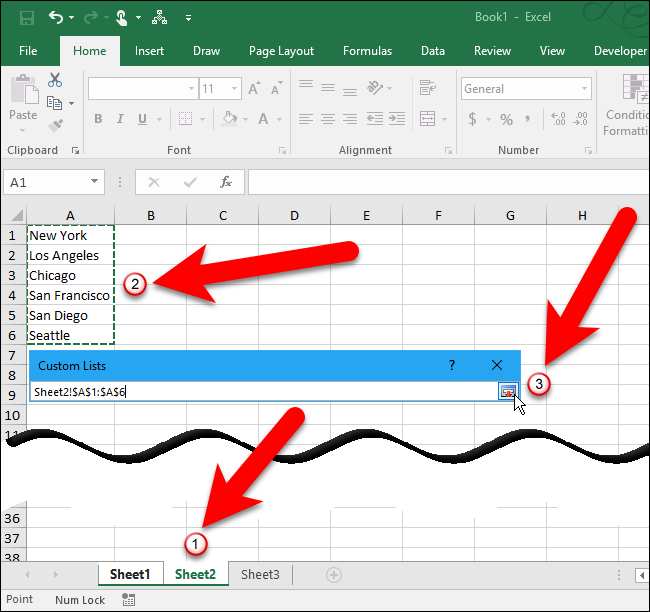This screenshot has width=650, height=612.
Task: Open the Formulas tab
Action: click(x=367, y=51)
